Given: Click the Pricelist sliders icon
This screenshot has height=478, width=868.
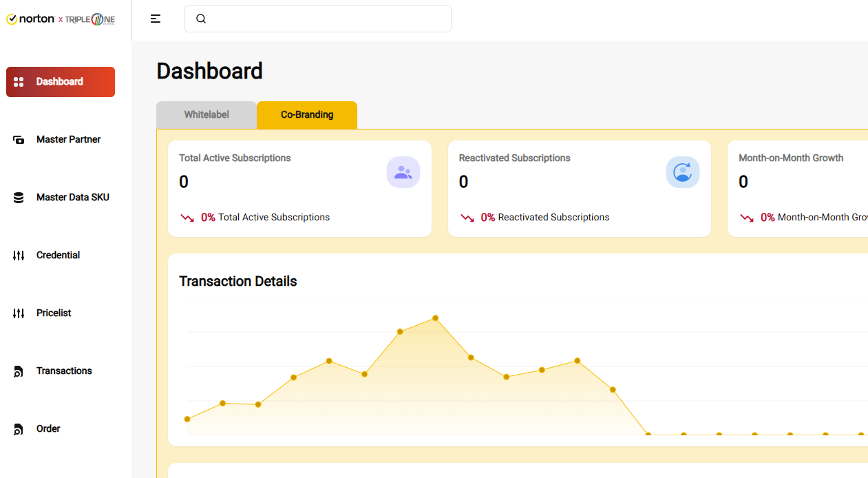Looking at the screenshot, I should point(19,313).
